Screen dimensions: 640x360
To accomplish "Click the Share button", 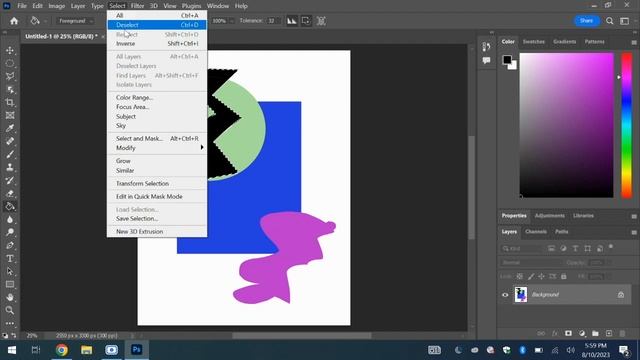I will pos(587,20).
